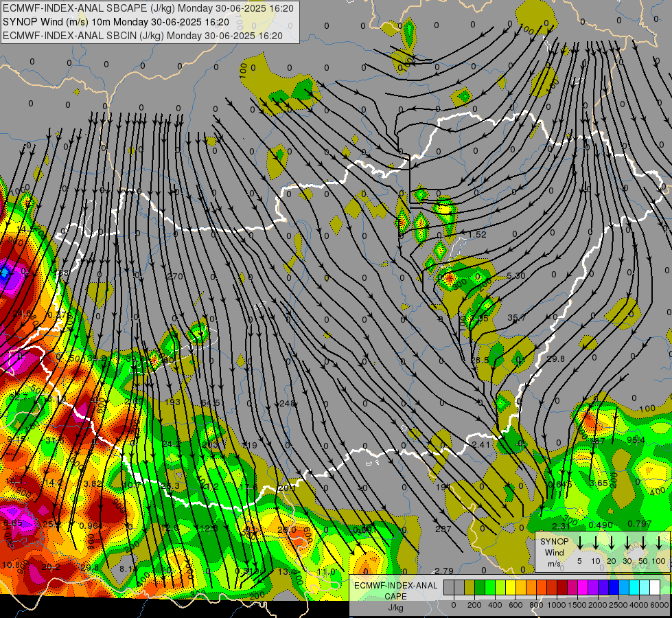Click the 5.30 value on the map
Screen dimensions: 672x618
(516, 276)
